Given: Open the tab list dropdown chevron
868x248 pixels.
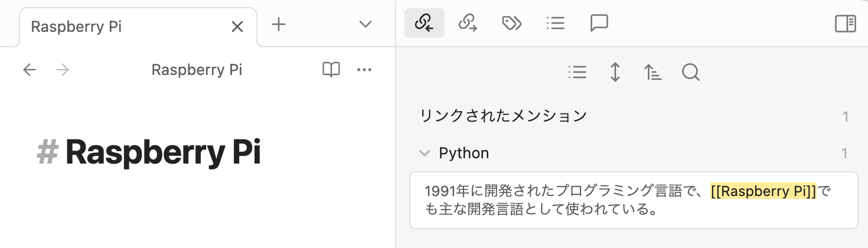Looking at the screenshot, I should (x=366, y=24).
